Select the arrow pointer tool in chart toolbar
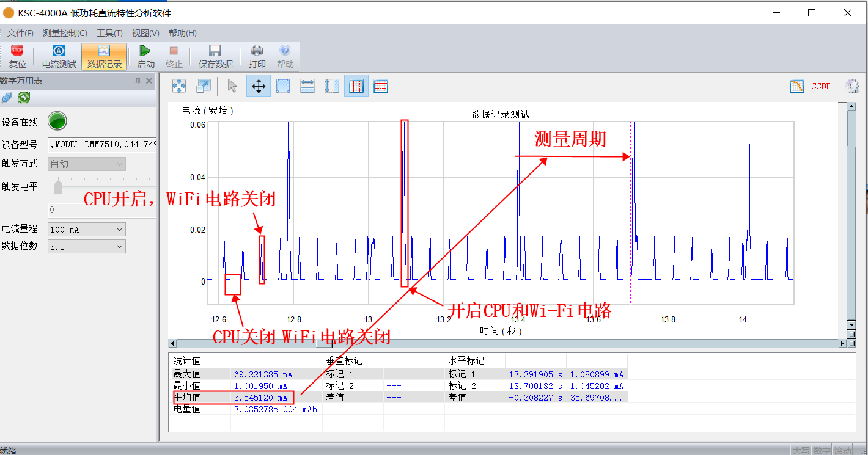 tap(232, 86)
